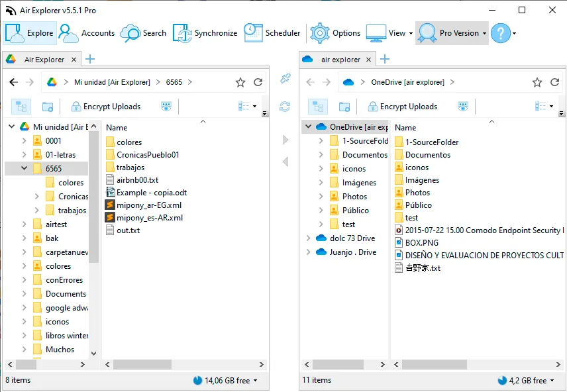The width and height of the screenshot is (567, 392).
Task: Click the eye mask icon in left toolbar
Action: pos(166,107)
